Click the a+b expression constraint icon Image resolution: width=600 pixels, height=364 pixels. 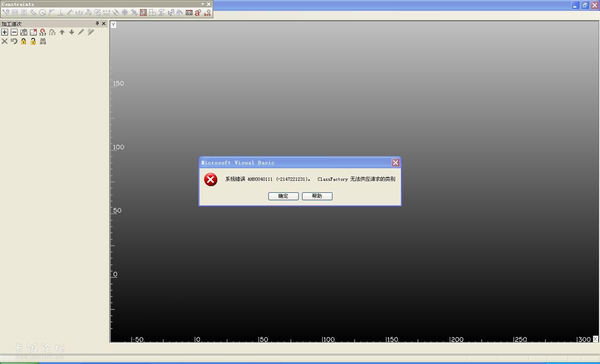point(207,12)
